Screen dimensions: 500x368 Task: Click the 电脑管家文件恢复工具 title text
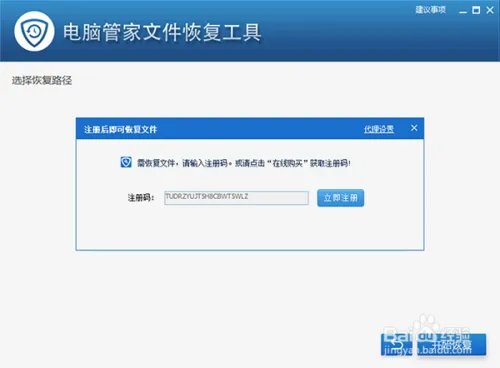tap(162, 32)
